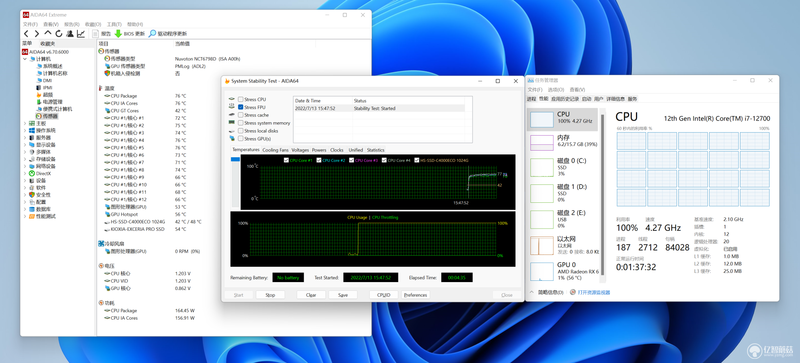Click the Stress local disks icon

pyautogui.click(x=232, y=131)
